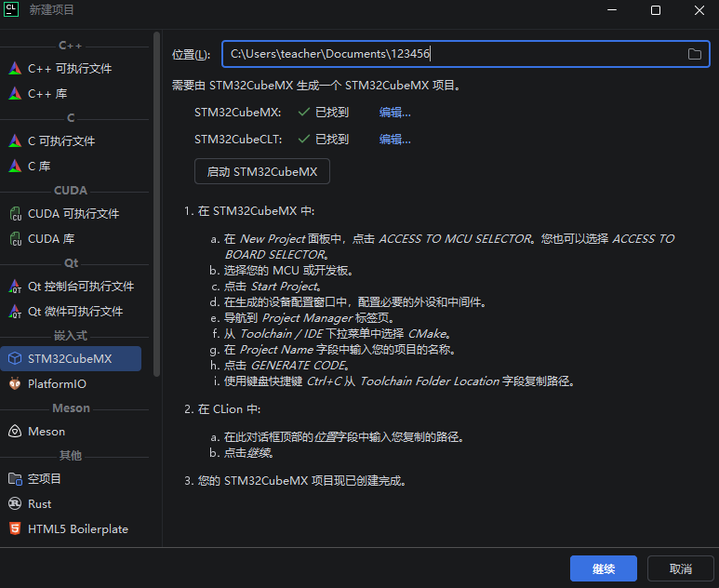The image size is (719, 588).
Task: Click the 启动 STM32CubeMX button
Action: (261, 171)
